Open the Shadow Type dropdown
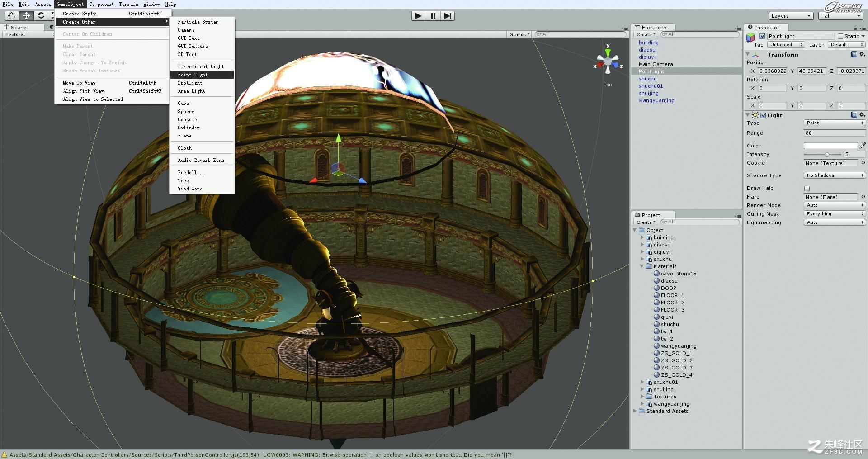The width and height of the screenshot is (868, 459). pyautogui.click(x=835, y=175)
